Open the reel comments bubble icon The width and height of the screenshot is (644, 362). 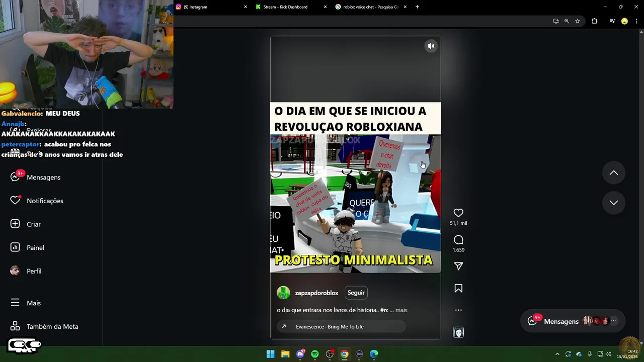coord(458,240)
